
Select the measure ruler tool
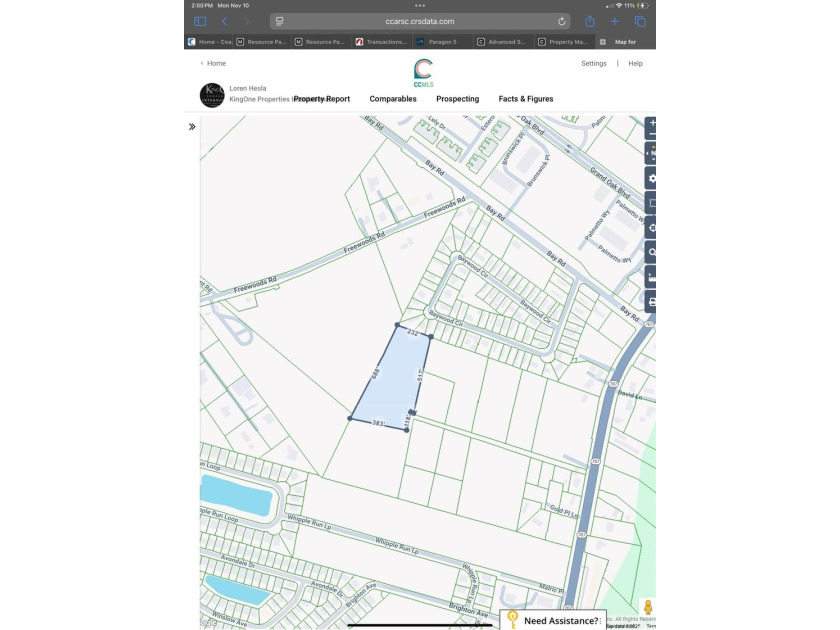[x=651, y=277]
